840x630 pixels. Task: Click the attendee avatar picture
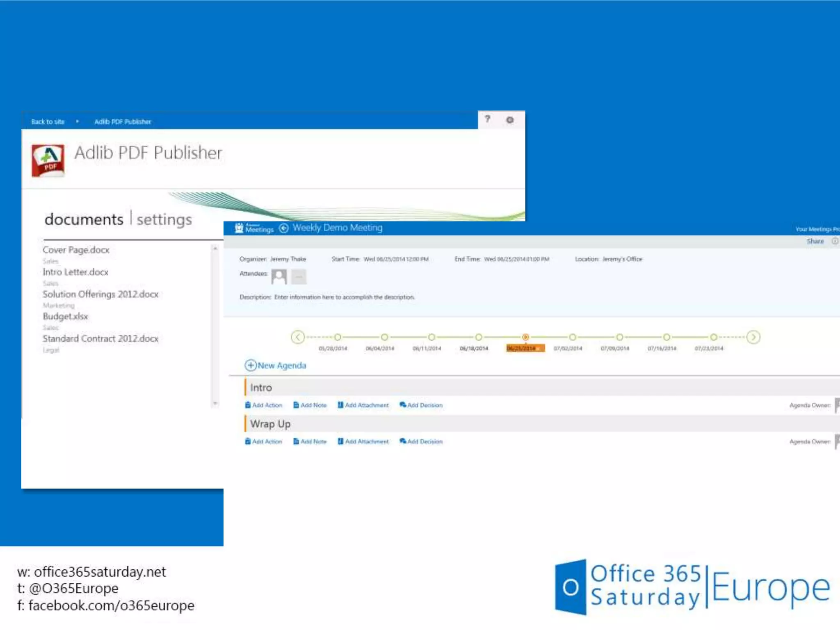click(279, 277)
